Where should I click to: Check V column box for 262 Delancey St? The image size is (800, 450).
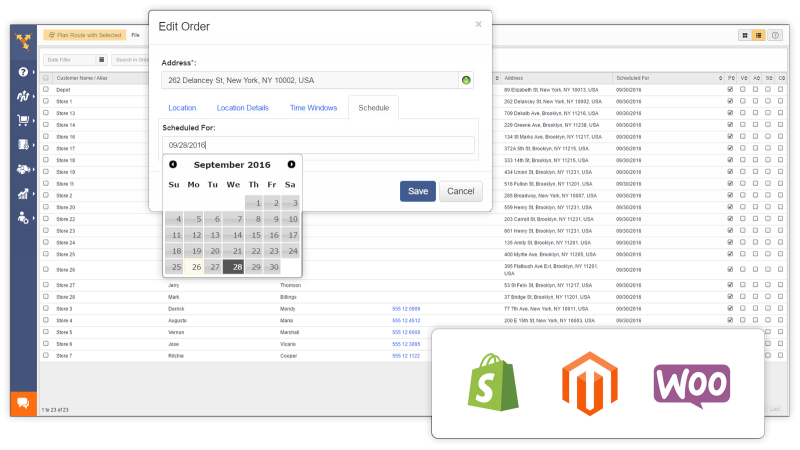pyautogui.click(x=743, y=101)
